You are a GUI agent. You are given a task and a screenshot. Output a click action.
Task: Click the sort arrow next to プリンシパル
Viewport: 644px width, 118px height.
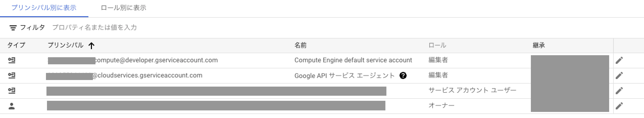click(91, 46)
